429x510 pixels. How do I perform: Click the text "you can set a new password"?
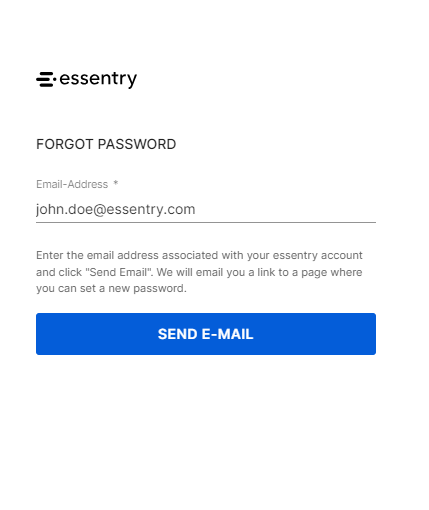(111, 288)
